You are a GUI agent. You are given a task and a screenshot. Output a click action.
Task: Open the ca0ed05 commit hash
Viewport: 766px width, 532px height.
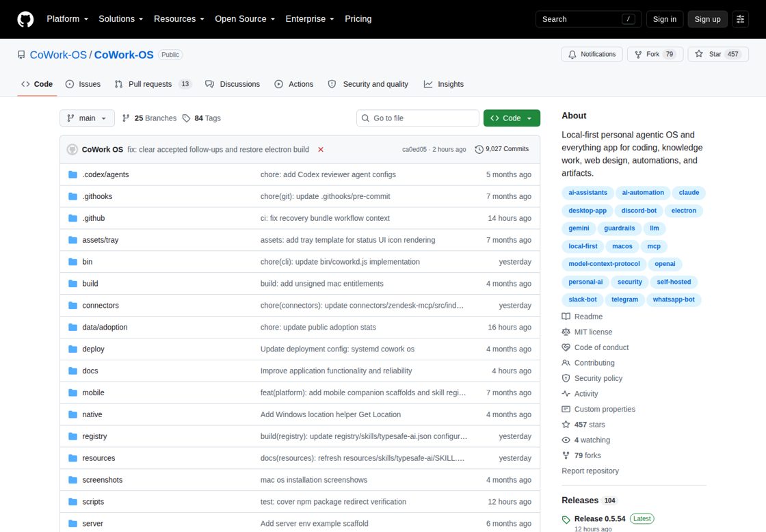(414, 150)
